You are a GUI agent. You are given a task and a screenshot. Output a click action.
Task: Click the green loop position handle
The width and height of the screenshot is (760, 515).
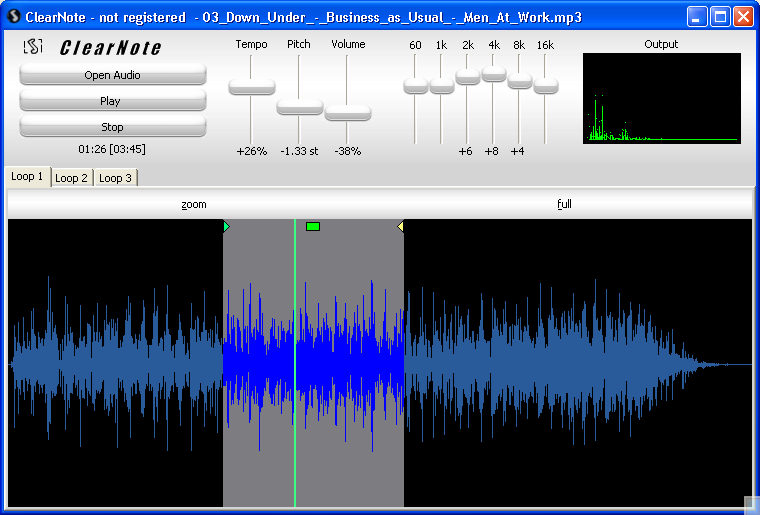pos(313,227)
